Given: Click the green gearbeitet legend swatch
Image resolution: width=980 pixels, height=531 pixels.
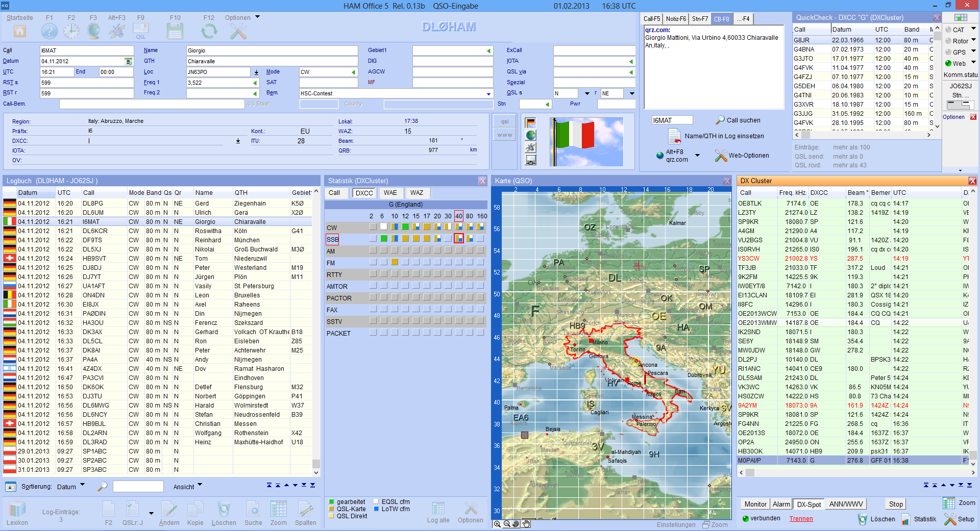Looking at the screenshot, I should pyautogui.click(x=332, y=502).
